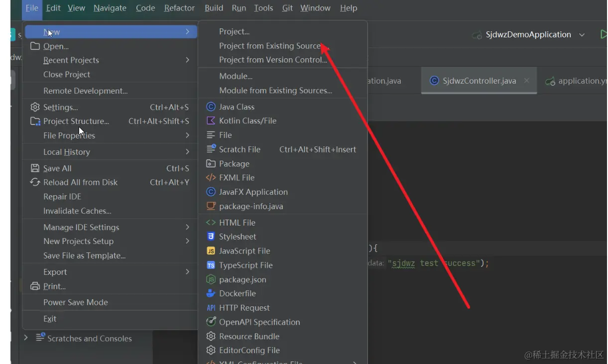Click the Save All disk icon

tap(35, 168)
